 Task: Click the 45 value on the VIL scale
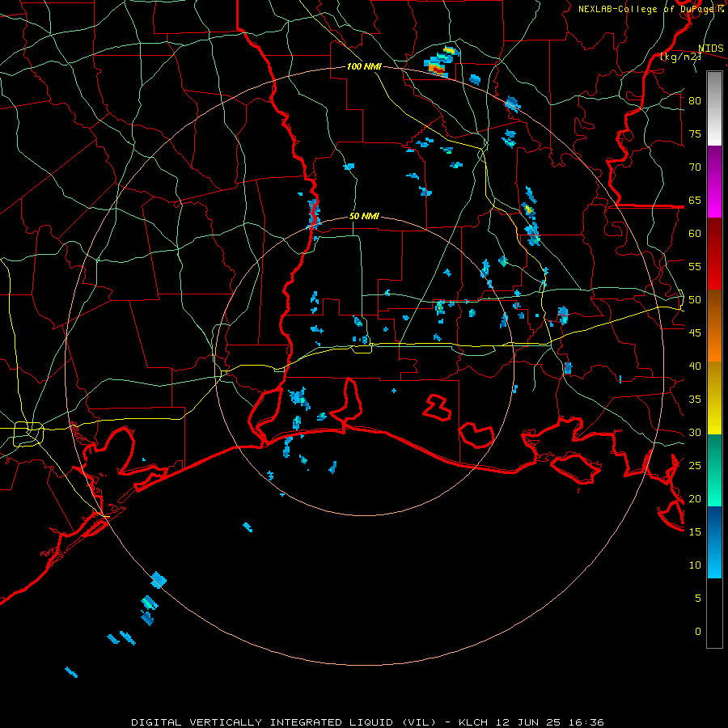(x=695, y=333)
